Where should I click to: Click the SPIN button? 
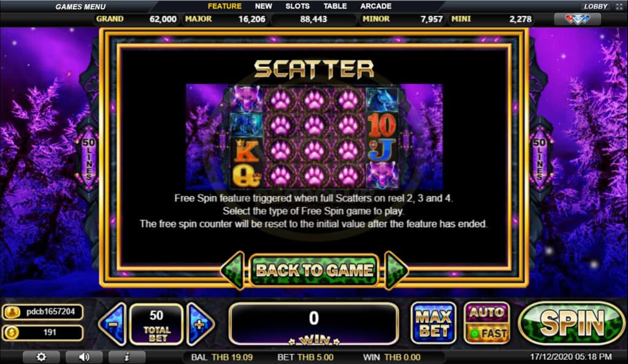point(572,323)
